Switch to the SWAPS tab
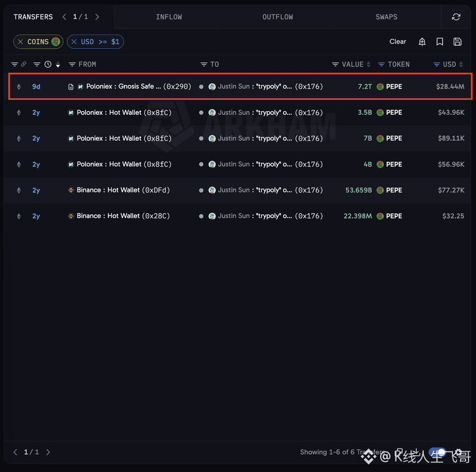 coord(386,17)
